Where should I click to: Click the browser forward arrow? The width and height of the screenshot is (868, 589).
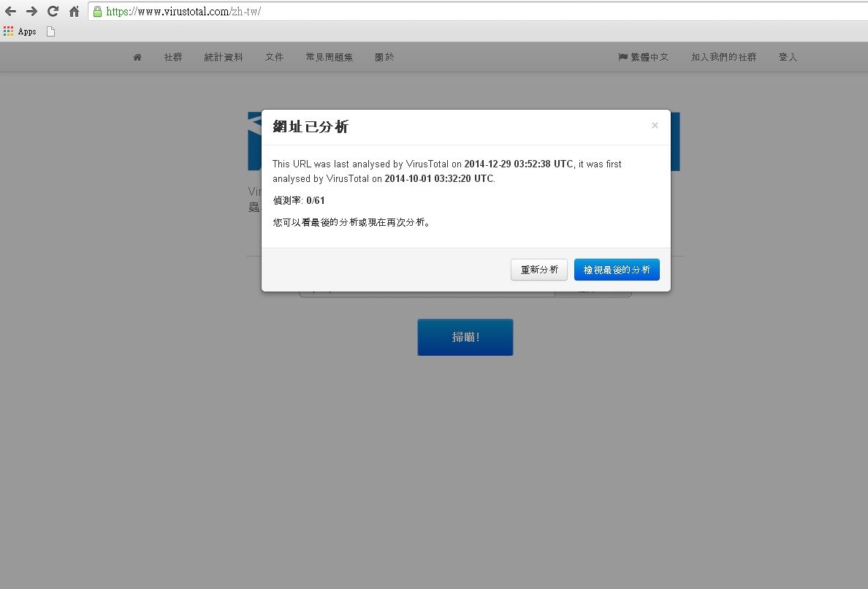pyautogui.click(x=31, y=11)
